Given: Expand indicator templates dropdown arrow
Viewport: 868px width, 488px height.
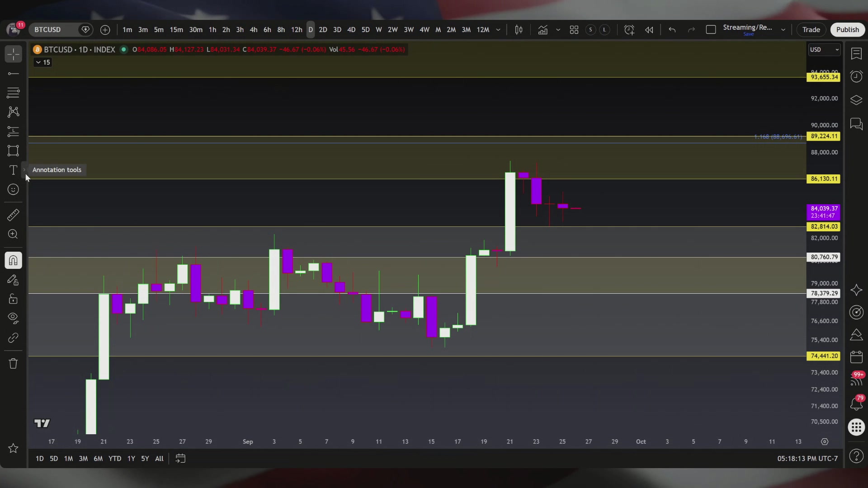Looking at the screenshot, I should pos(558,30).
